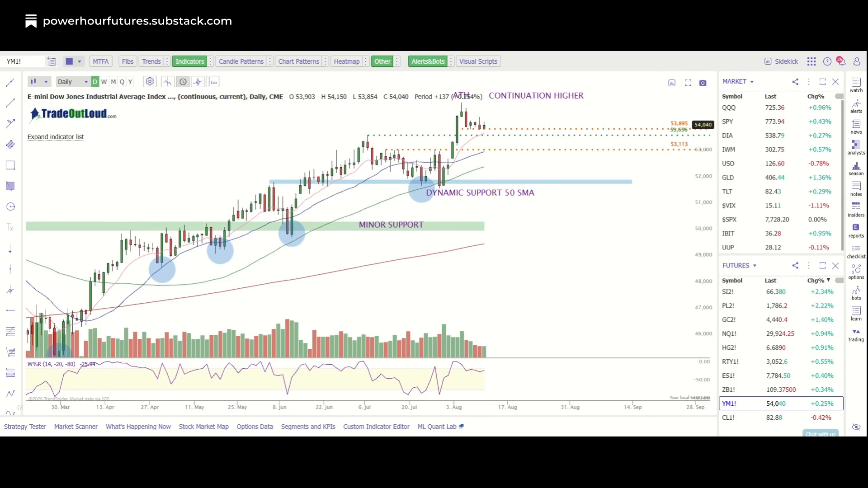Click the MTFA button

click(x=101, y=61)
